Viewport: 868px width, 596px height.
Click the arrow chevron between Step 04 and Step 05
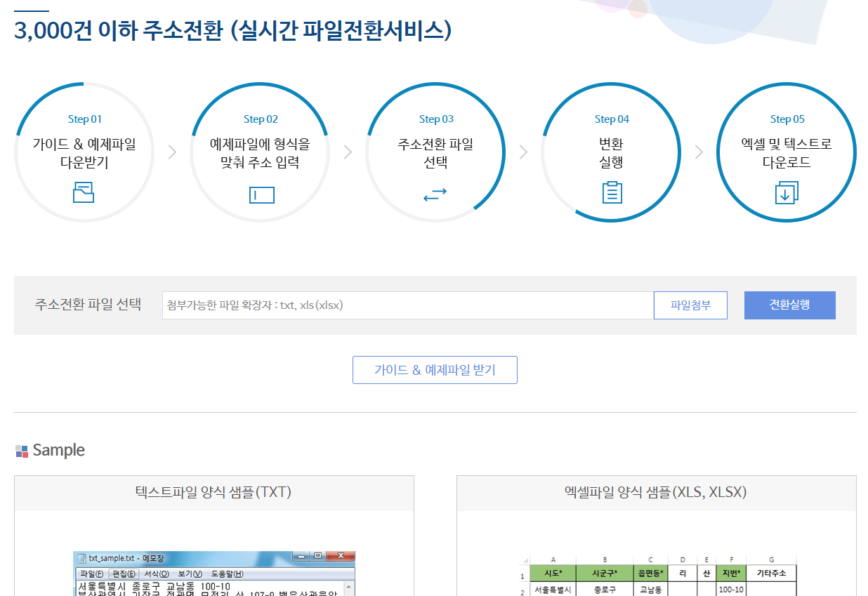(x=699, y=151)
